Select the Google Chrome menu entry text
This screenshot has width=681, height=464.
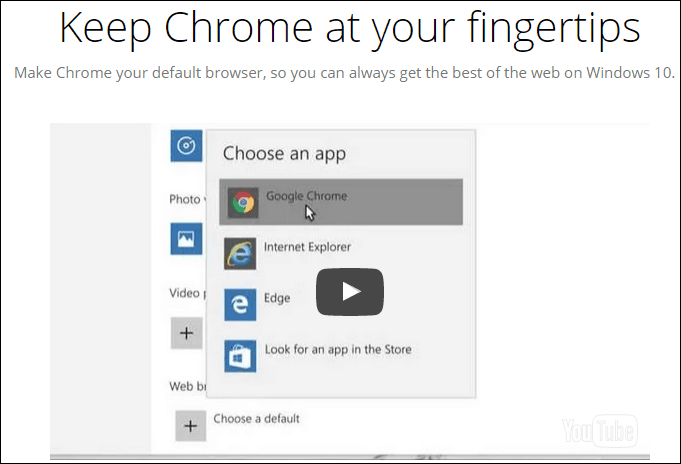point(307,196)
